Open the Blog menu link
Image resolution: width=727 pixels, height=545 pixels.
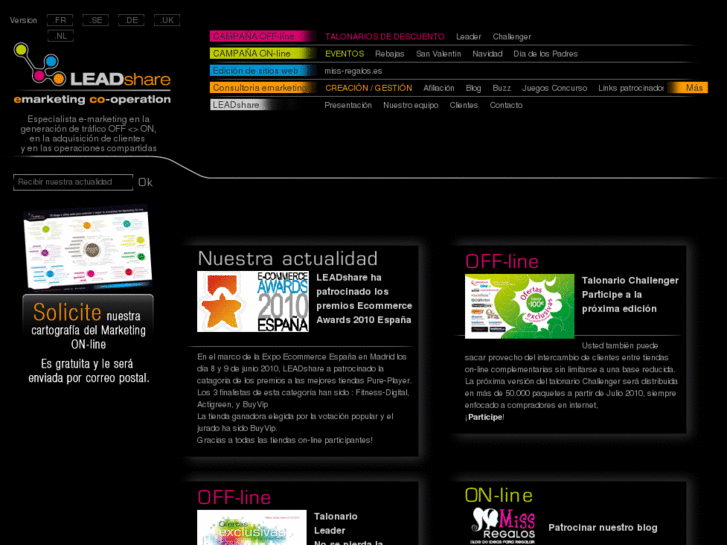(473, 88)
